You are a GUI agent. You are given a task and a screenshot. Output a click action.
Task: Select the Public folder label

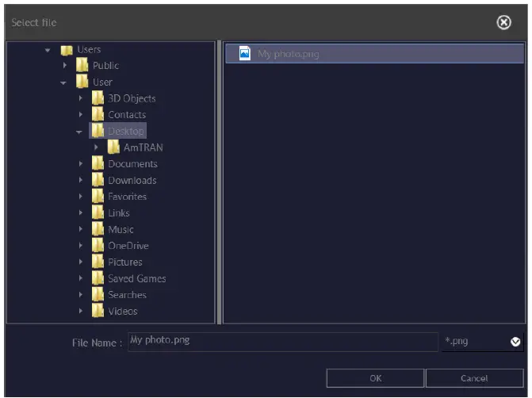106,66
